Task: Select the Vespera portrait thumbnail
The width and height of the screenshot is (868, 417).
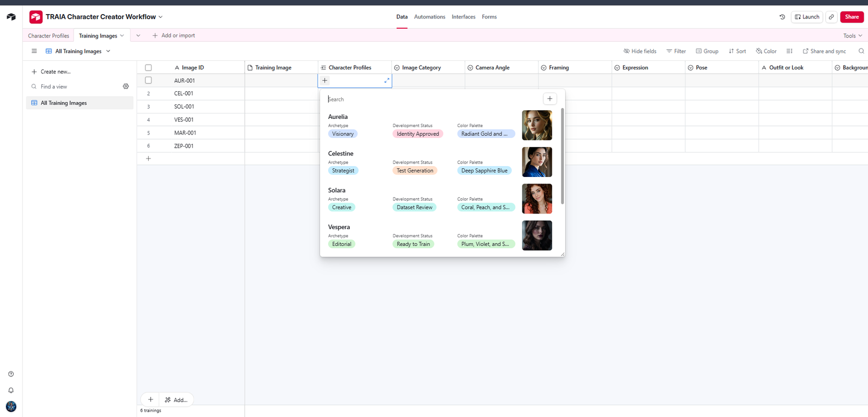Action: 537,236
